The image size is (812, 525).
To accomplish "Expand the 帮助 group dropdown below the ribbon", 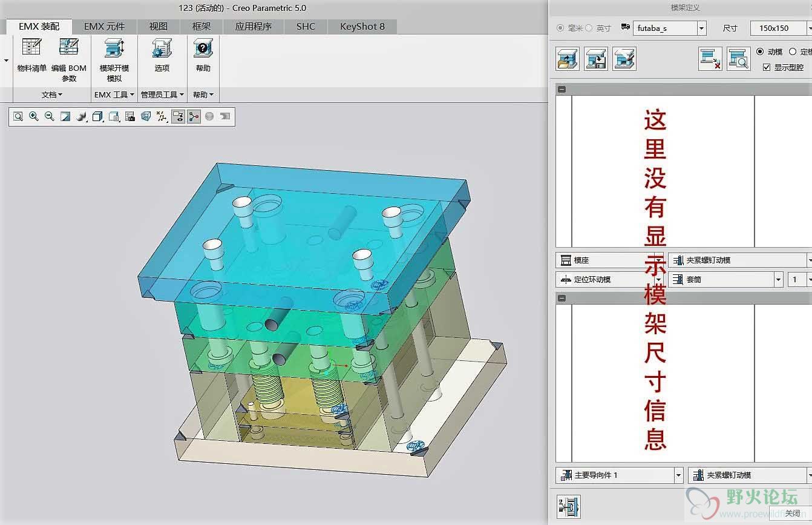I will (x=203, y=94).
